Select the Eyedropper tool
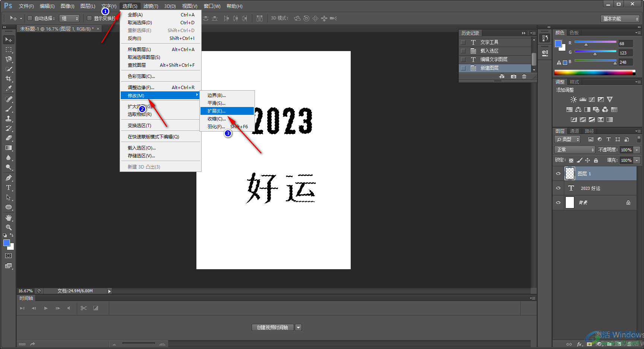 (9, 88)
